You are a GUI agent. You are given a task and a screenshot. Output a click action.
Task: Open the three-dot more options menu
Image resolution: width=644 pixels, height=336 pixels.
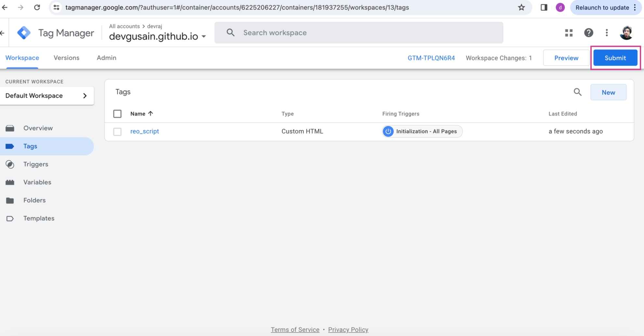(x=607, y=33)
